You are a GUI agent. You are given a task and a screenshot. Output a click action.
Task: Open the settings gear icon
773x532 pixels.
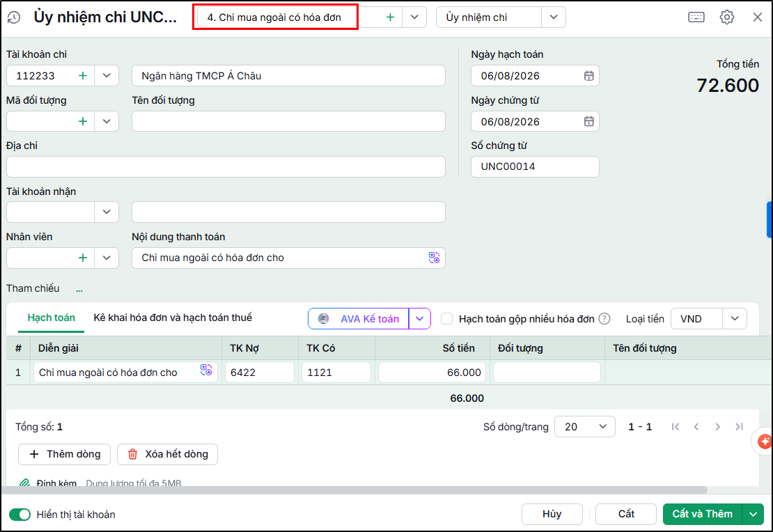(x=726, y=17)
